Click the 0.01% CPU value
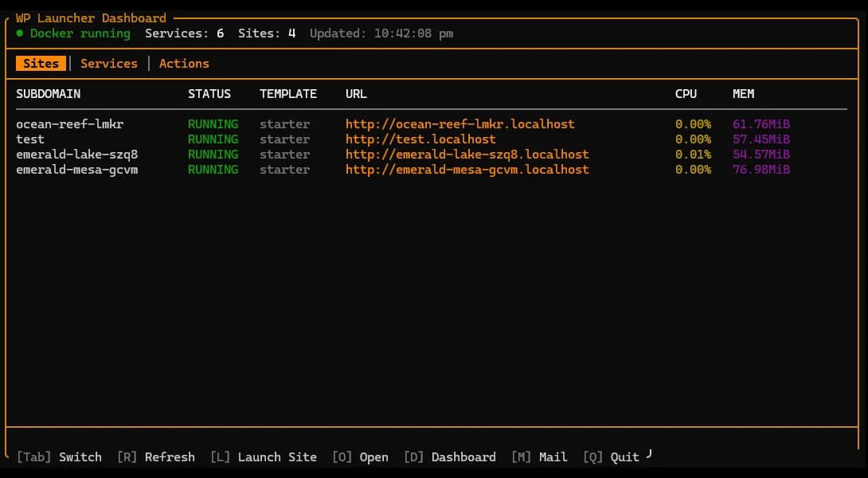Viewport: 868px width, 478px height. pyautogui.click(x=693, y=154)
